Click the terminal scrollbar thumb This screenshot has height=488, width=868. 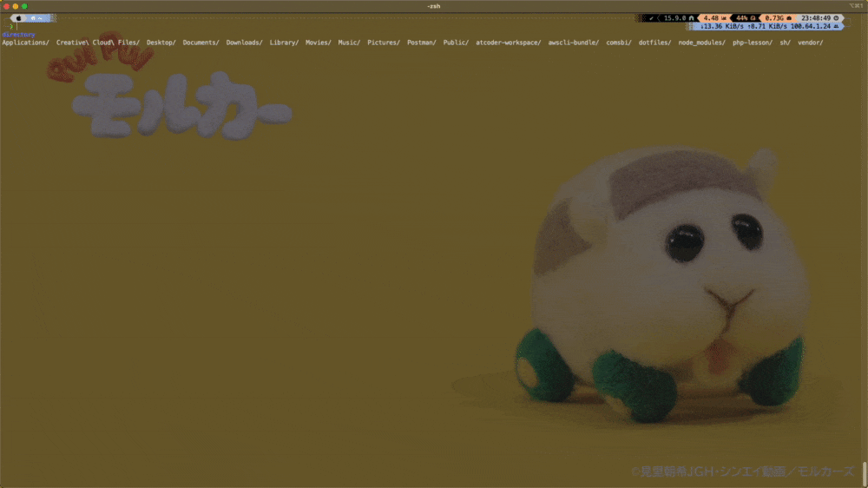[x=865, y=472]
